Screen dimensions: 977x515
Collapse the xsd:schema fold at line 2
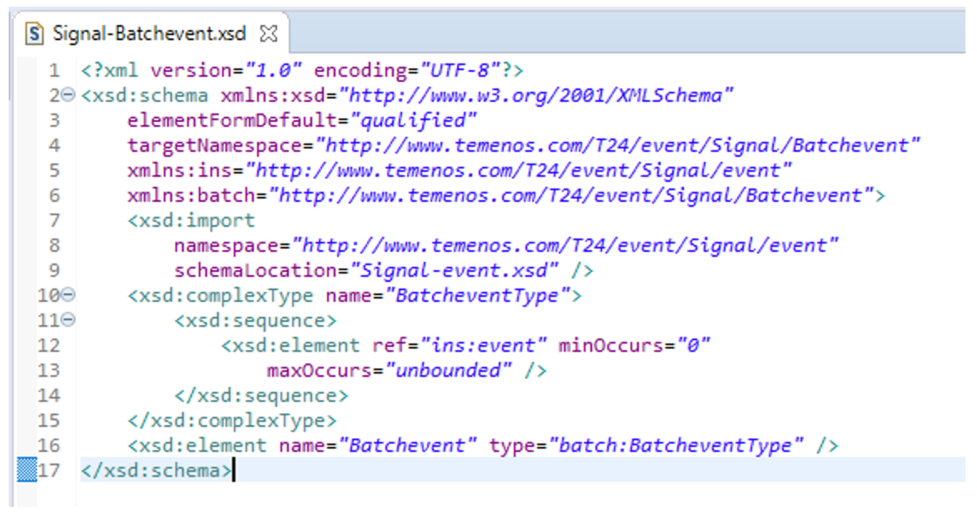click(67, 96)
